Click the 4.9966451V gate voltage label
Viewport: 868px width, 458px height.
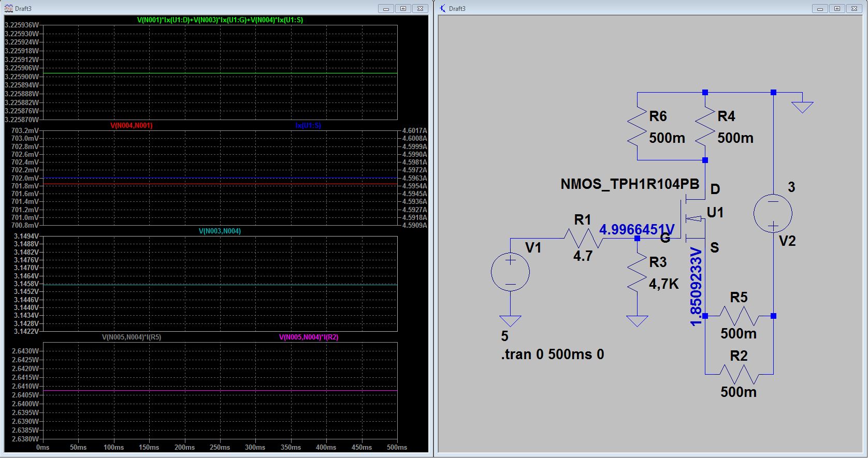[x=637, y=229]
